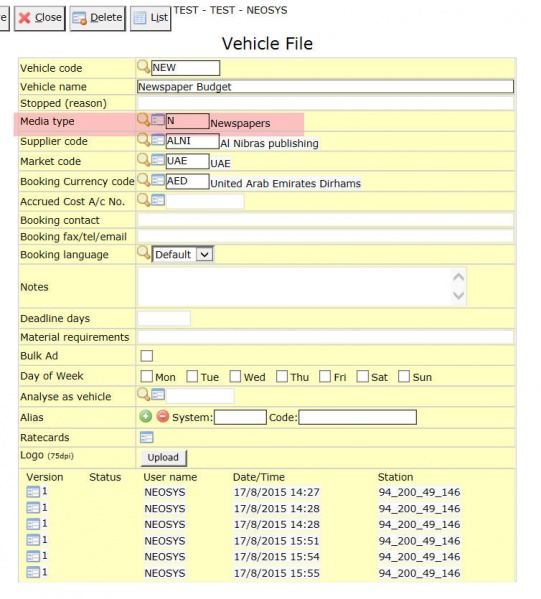The width and height of the screenshot is (541, 599).
Task: Click the Deadline days input field
Action: (164, 318)
